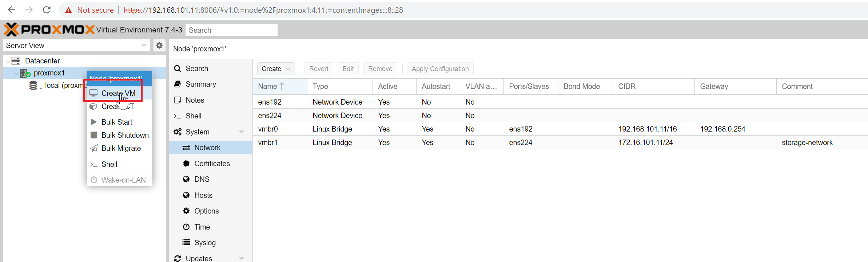Viewport: 868px width, 262px height.
Task: Reload the page with the refresh icon
Action: click(x=47, y=10)
